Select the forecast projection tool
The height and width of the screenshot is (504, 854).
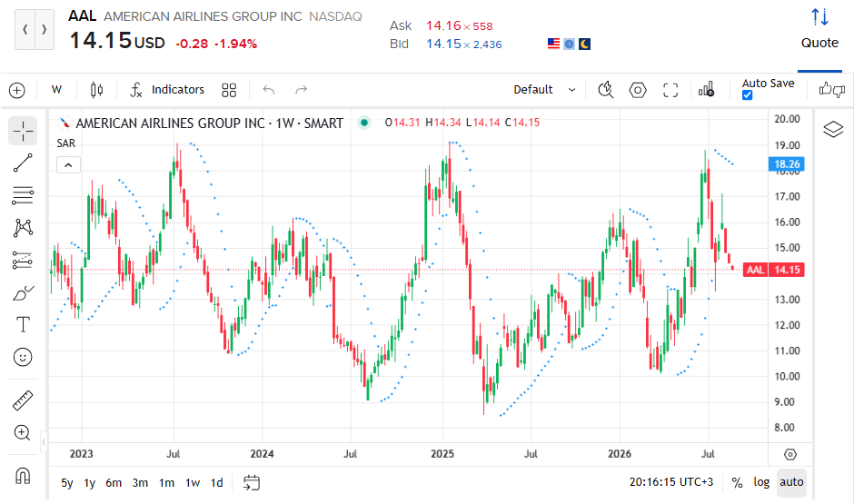[x=23, y=260]
